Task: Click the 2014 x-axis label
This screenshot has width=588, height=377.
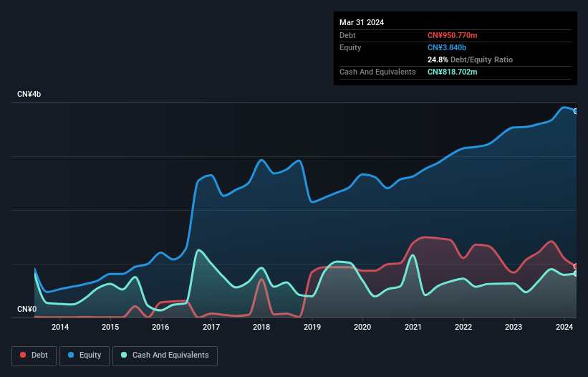Action: [x=60, y=327]
